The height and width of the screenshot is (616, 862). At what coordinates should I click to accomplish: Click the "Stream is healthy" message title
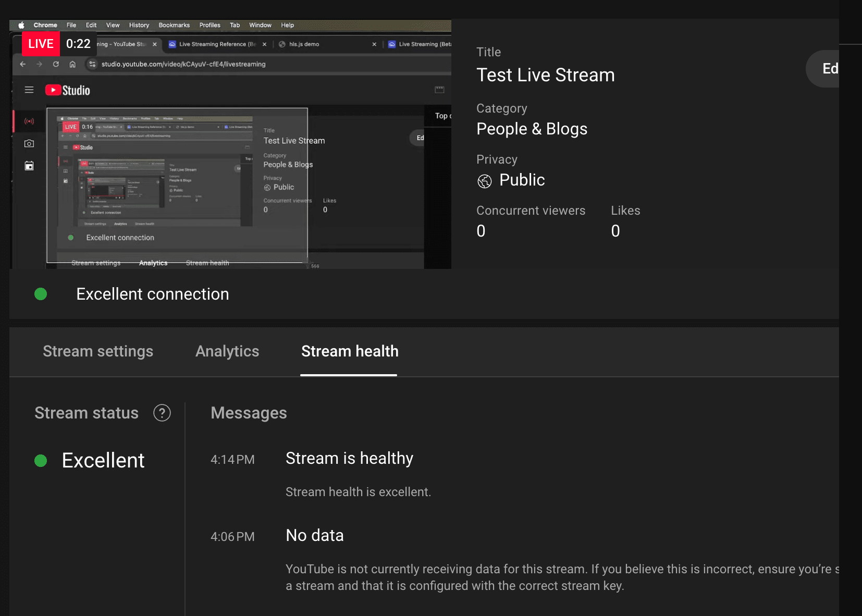(x=349, y=458)
